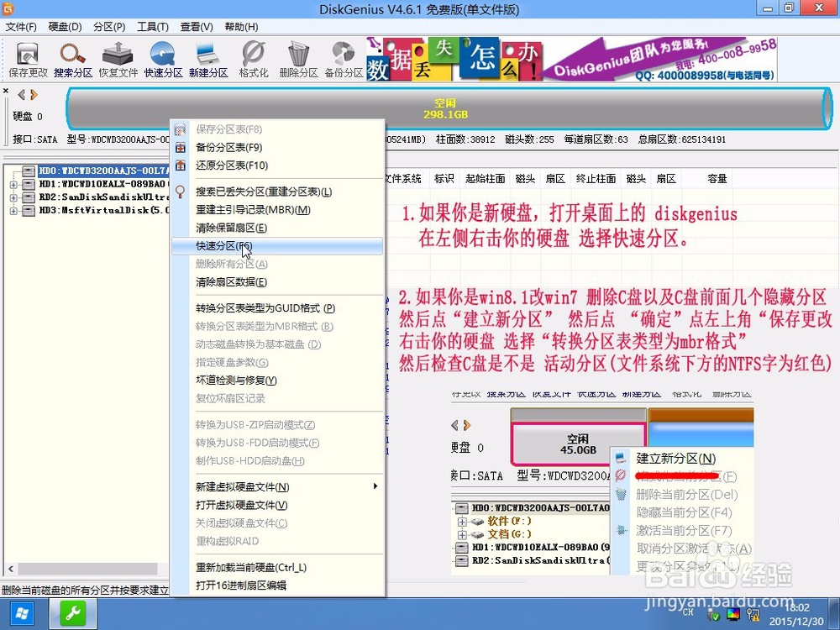Open the 备份分区 (backup partition) tool

click(343, 57)
